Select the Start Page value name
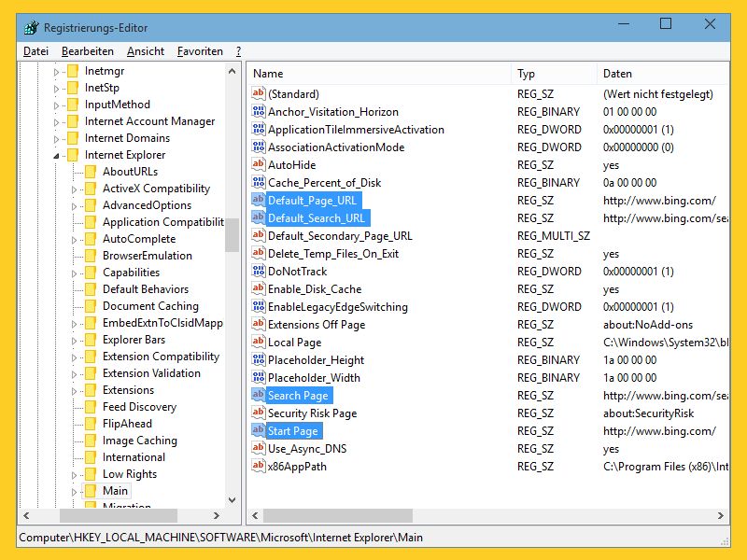The image size is (747, 560). click(292, 431)
